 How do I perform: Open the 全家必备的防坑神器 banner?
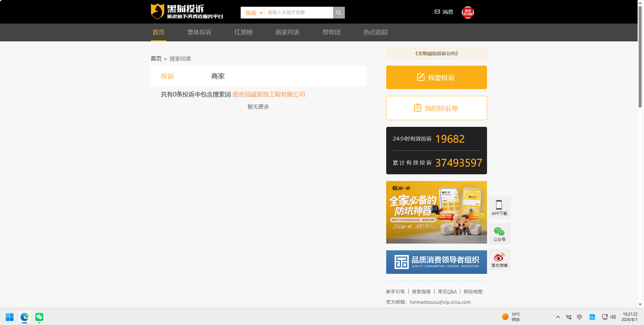click(x=436, y=212)
